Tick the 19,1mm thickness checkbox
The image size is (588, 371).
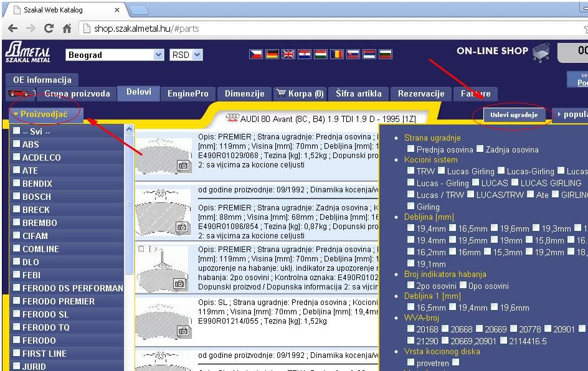tap(411, 263)
